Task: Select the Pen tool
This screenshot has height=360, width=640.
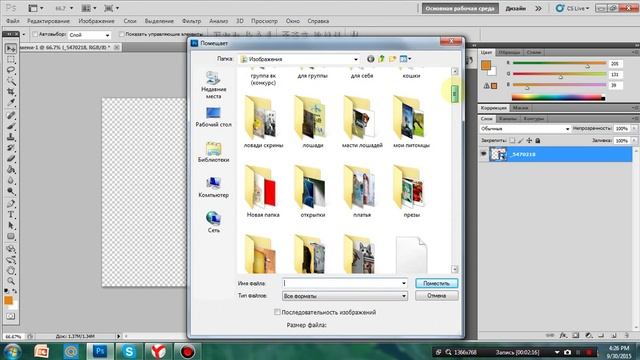Action: [x=11, y=204]
